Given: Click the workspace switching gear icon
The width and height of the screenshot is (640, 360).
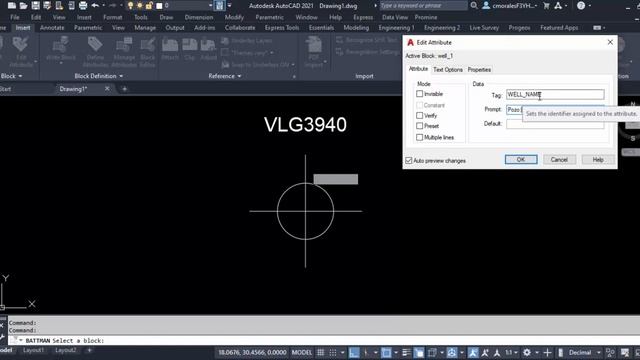Looking at the screenshot, I should (527, 353).
